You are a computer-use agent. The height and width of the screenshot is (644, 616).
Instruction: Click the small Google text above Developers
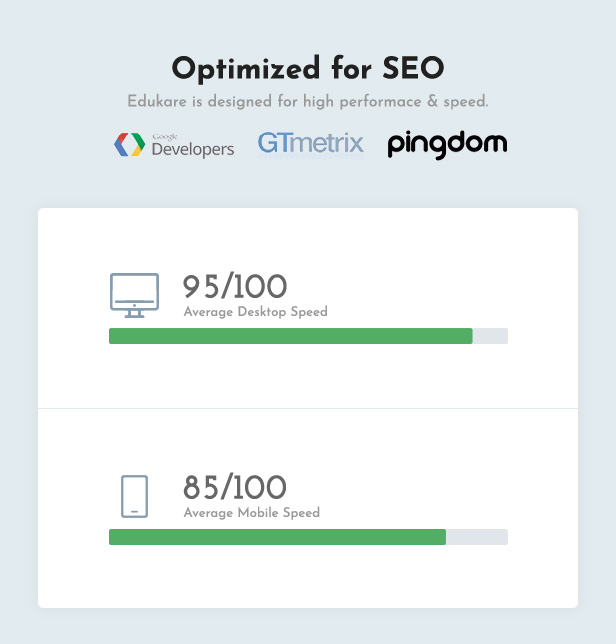tap(165, 137)
